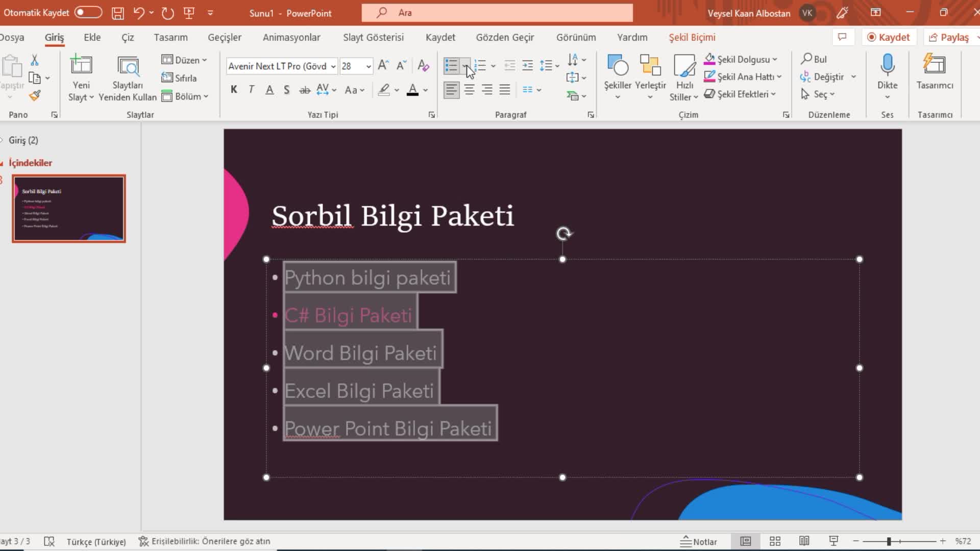Image resolution: width=980 pixels, height=551 pixels.
Task: Right align the text
Action: click(487, 90)
